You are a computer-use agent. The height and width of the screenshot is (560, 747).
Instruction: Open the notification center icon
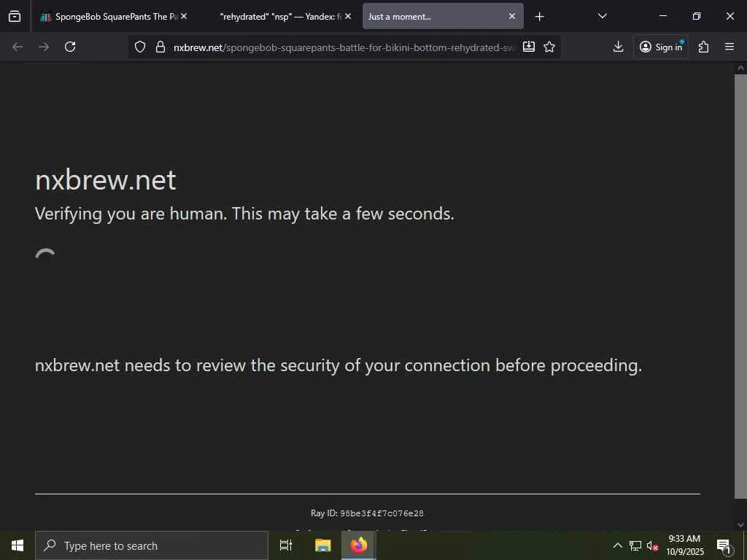pos(724,545)
